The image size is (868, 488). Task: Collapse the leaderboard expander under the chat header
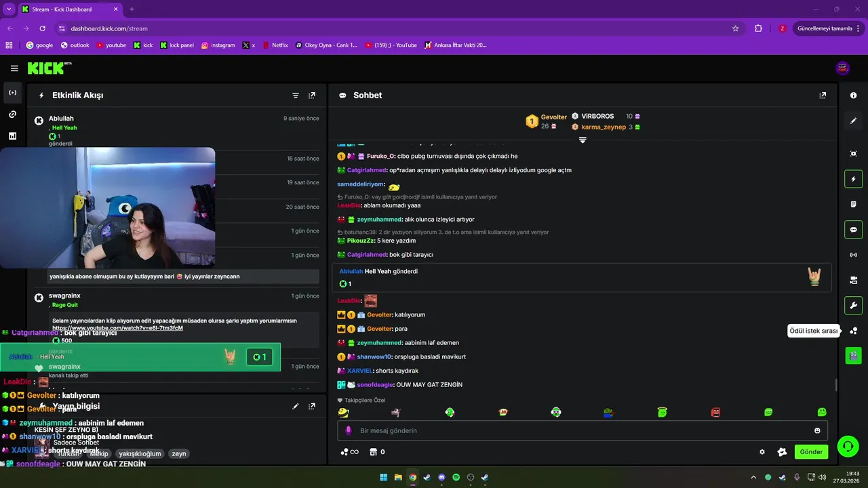click(x=583, y=140)
